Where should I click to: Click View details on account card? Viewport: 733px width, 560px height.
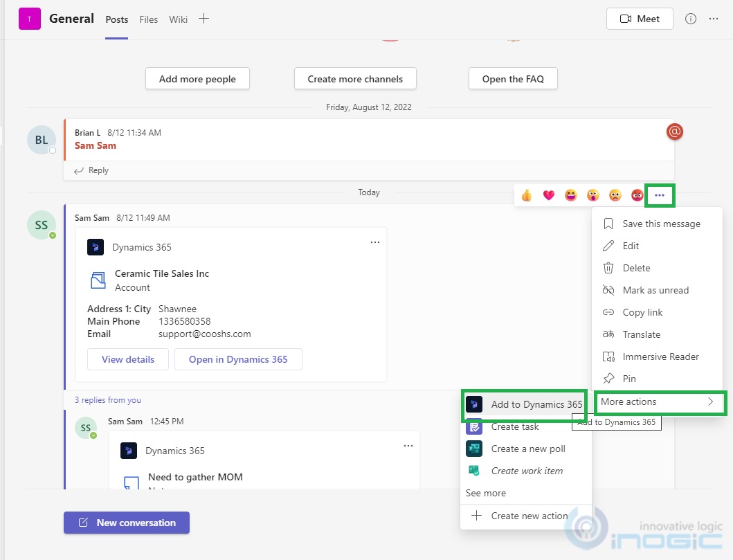click(x=128, y=359)
